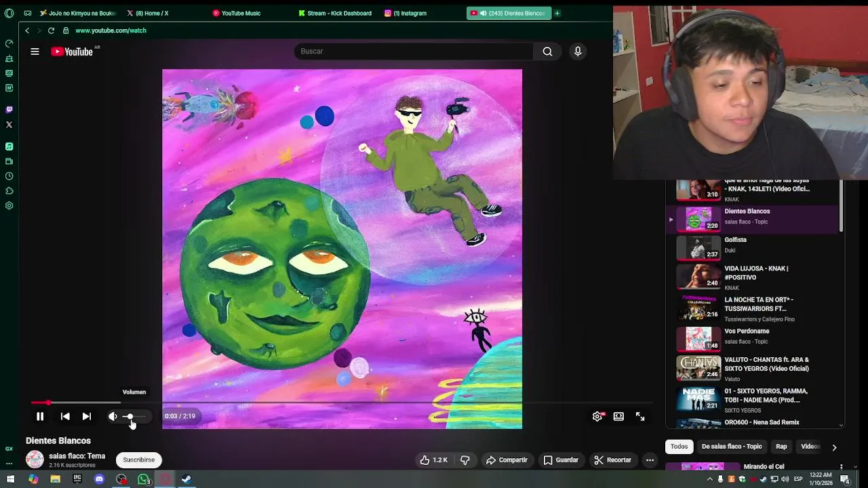This screenshot has height=488, width=868.
Task: Open salas flaco channel avatar
Action: (35, 460)
